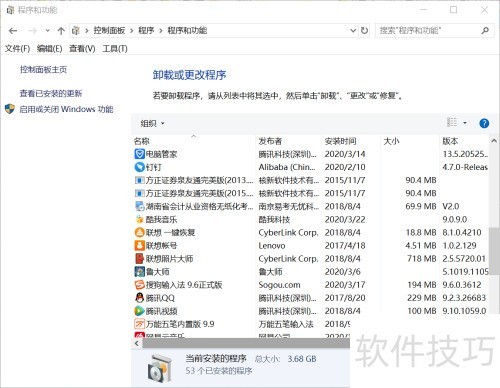This screenshot has width=500, height=388.
Task: Refresh the Programs and Features list
Action: coord(364,31)
